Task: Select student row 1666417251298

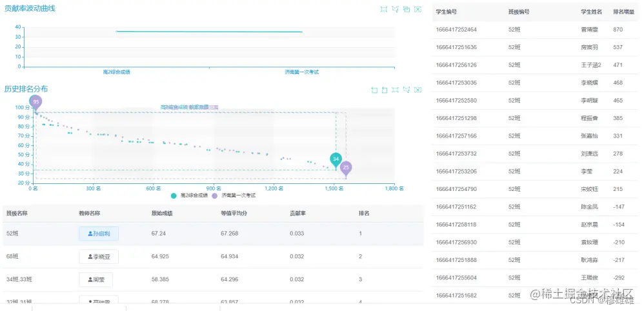Action: pyautogui.click(x=536, y=118)
